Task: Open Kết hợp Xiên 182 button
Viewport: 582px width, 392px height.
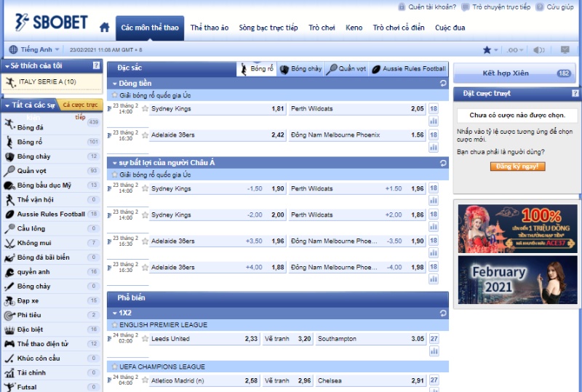Action: tap(514, 73)
